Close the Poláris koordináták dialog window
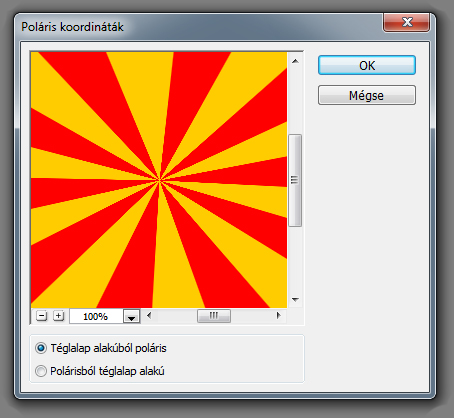 point(407,23)
